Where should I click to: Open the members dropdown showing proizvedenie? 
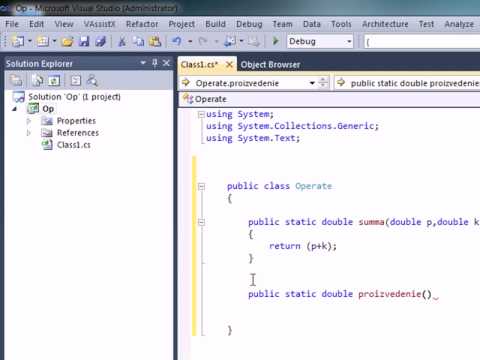(x=407, y=83)
